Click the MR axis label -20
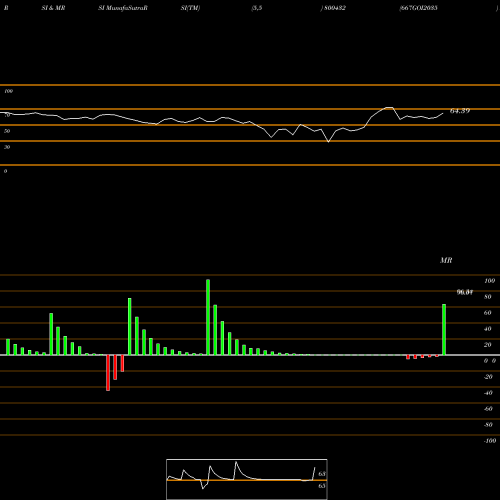500x500 pixels. click(x=488, y=377)
